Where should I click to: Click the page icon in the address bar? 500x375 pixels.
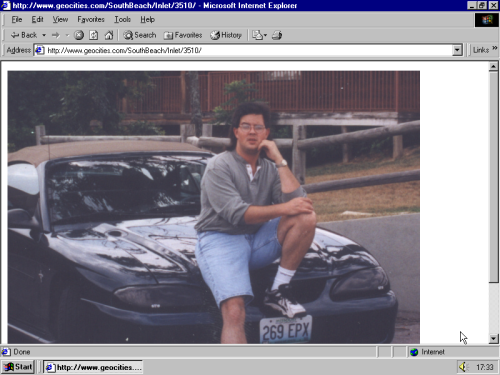40,50
